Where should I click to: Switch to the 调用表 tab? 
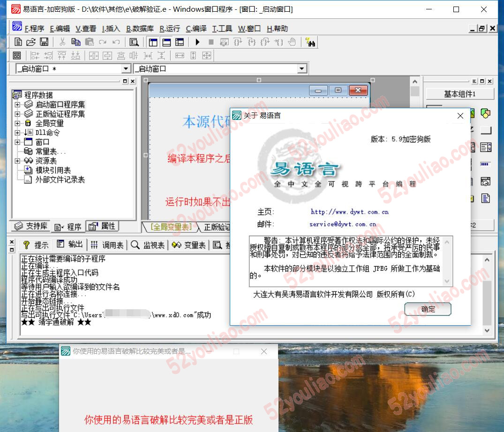(107, 245)
